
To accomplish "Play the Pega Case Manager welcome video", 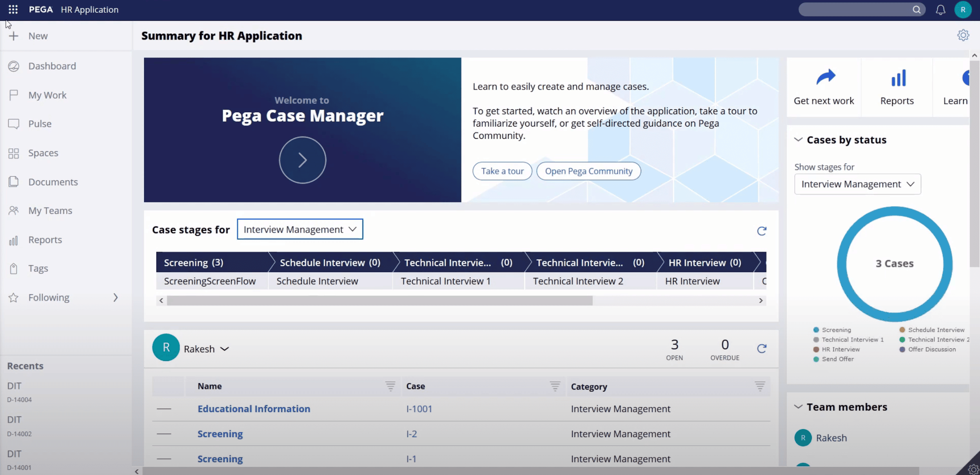I will coord(302,160).
